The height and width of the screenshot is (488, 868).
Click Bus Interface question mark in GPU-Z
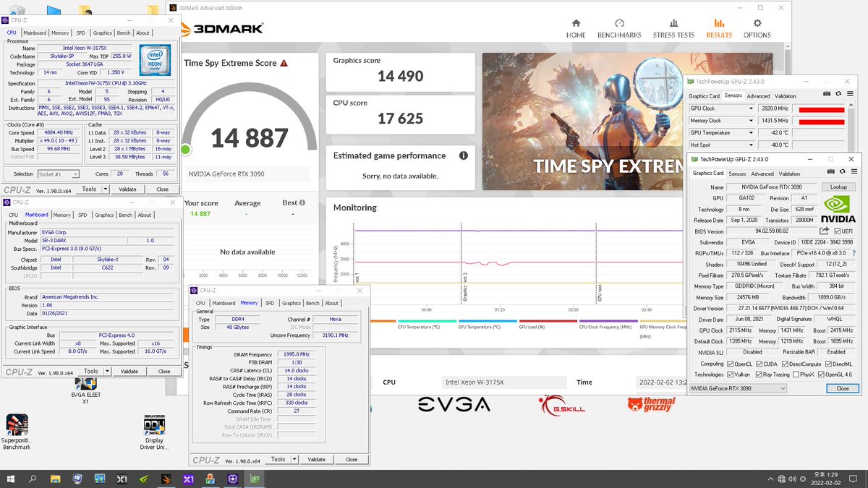click(x=854, y=254)
